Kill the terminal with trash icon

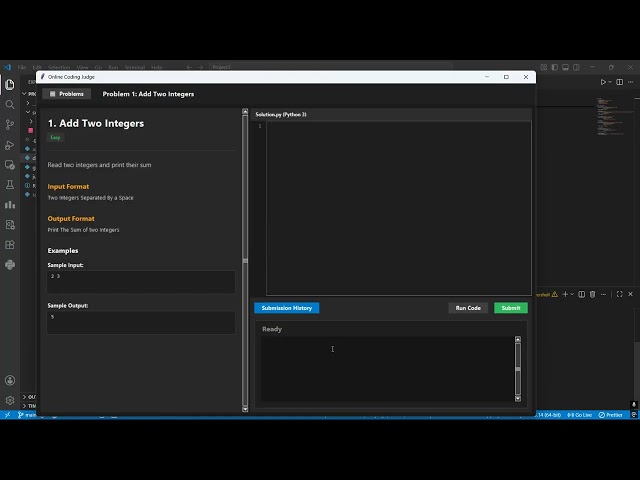coord(592,294)
